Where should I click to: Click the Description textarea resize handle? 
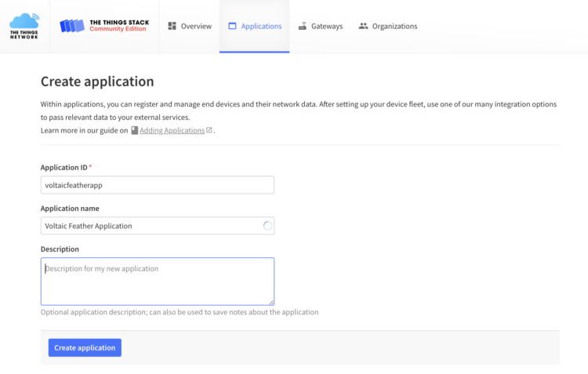(x=271, y=302)
